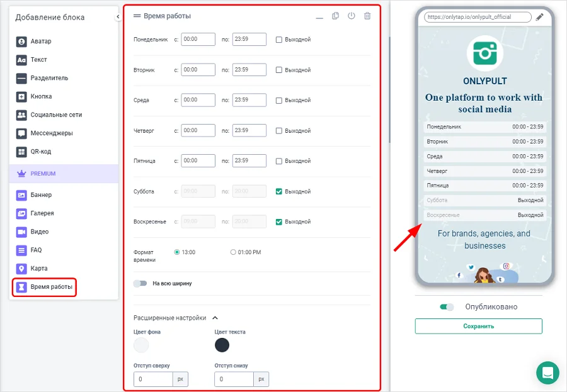The height and width of the screenshot is (392, 567).
Task: Uncheck Выходной checkbox for Суббота
Action: pos(279,191)
